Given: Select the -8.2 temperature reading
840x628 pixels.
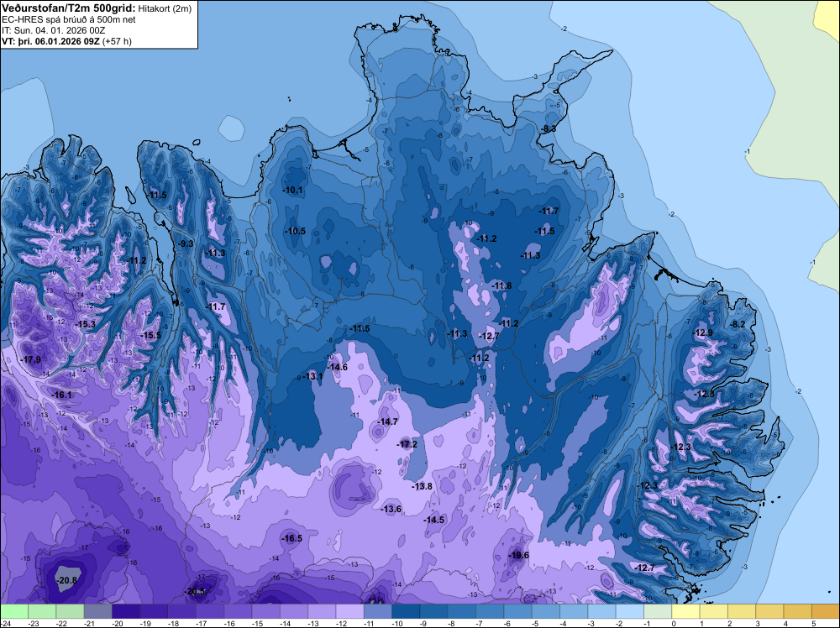Looking at the screenshot, I should point(738,324).
